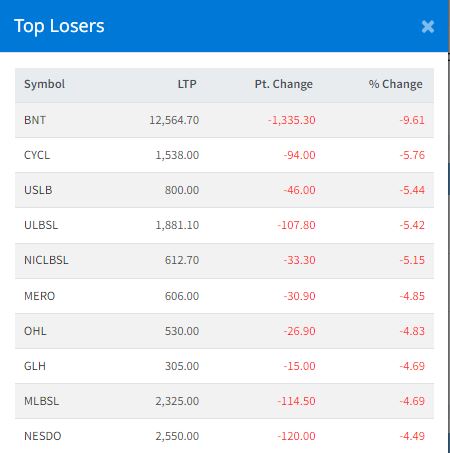Click BNT's LTP value 12,564.70
This screenshot has width=450, height=453.
click(x=174, y=120)
